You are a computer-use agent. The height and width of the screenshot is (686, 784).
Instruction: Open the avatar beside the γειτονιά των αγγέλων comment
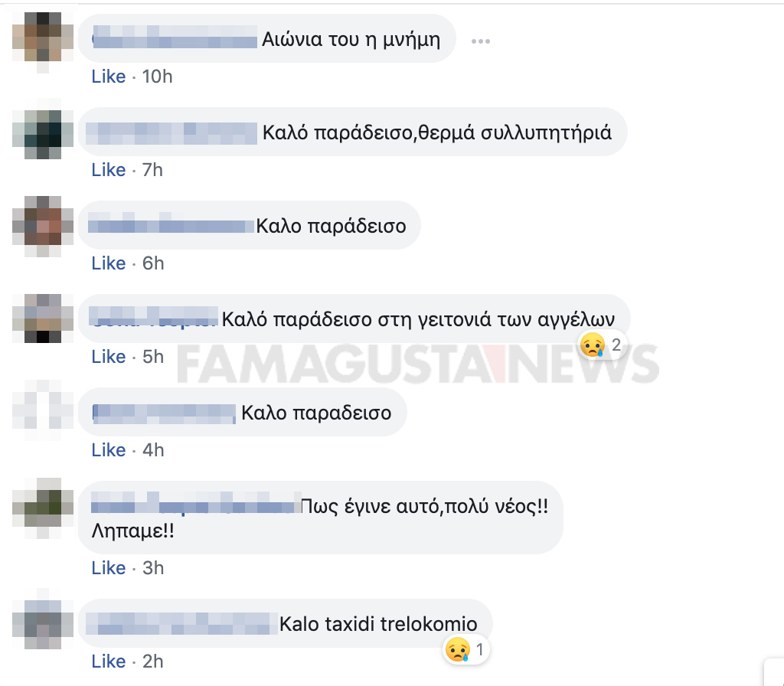pyautogui.click(x=43, y=318)
